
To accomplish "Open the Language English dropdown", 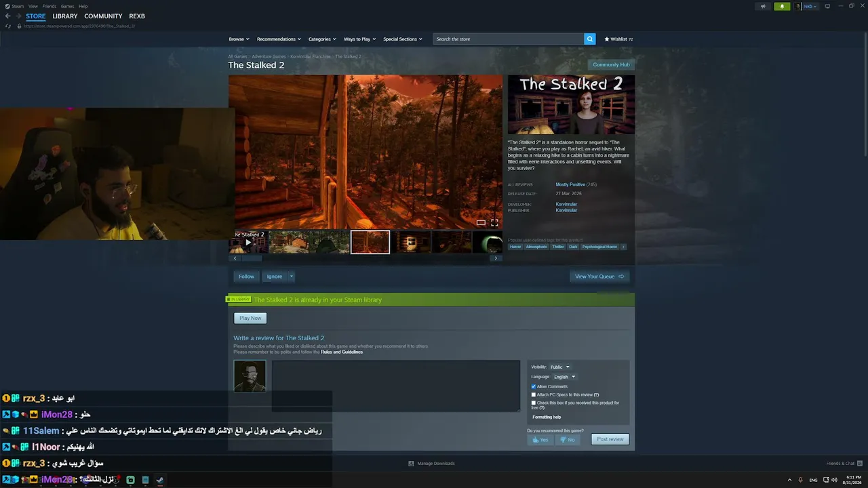I will coord(564,377).
